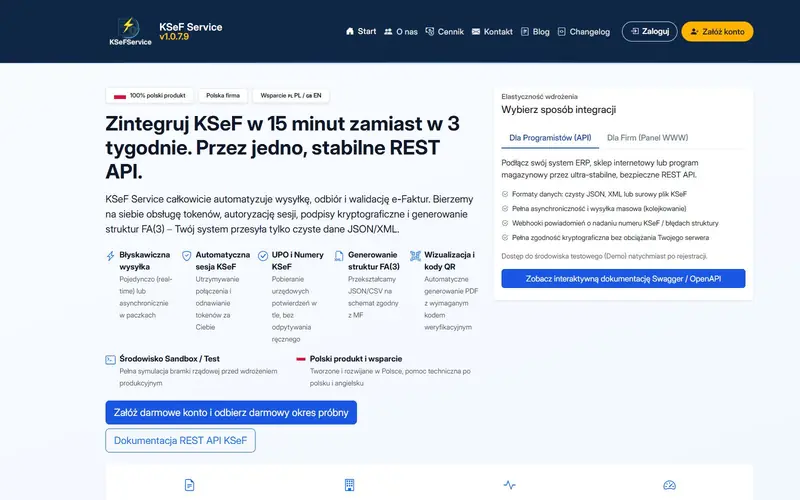800x500 pixels.
Task: Open the Blog link in navbar
Action: tap(535, 32)
